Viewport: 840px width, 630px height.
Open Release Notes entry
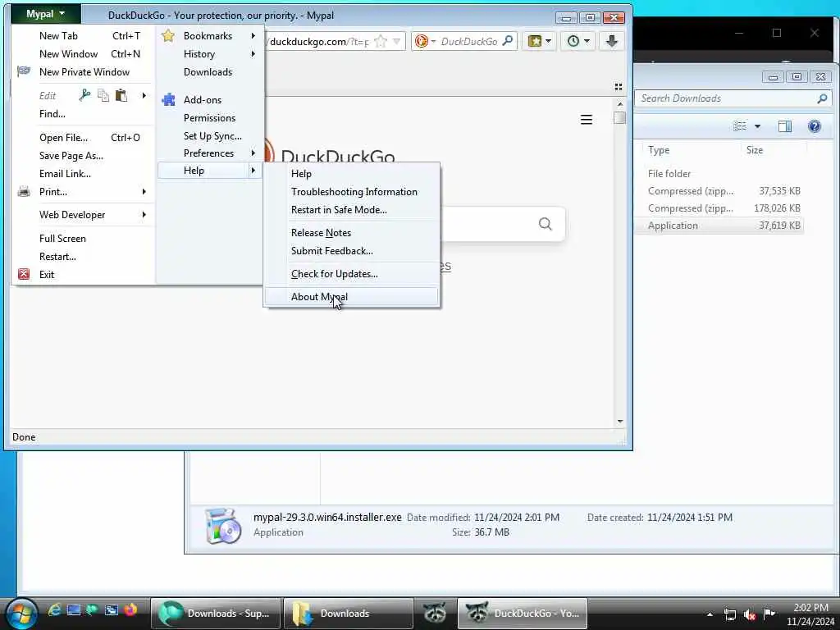coord(321,233)
